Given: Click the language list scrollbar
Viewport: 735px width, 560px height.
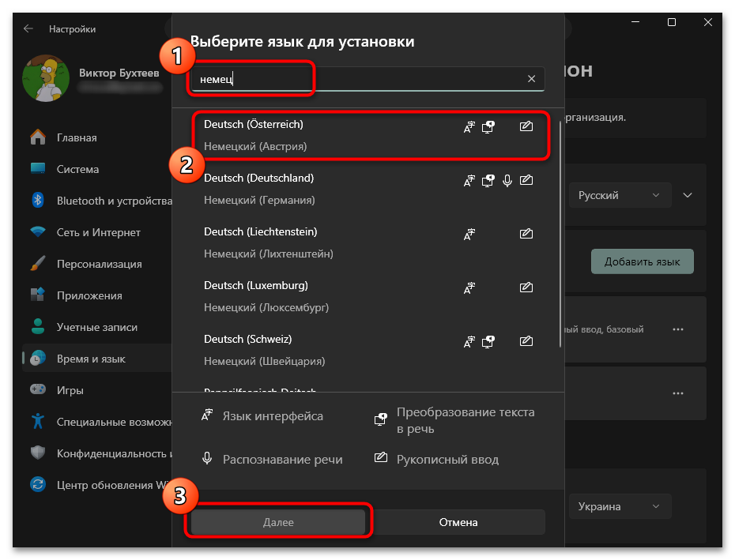Looking at the screenshot, I should (x=560, y=234).
